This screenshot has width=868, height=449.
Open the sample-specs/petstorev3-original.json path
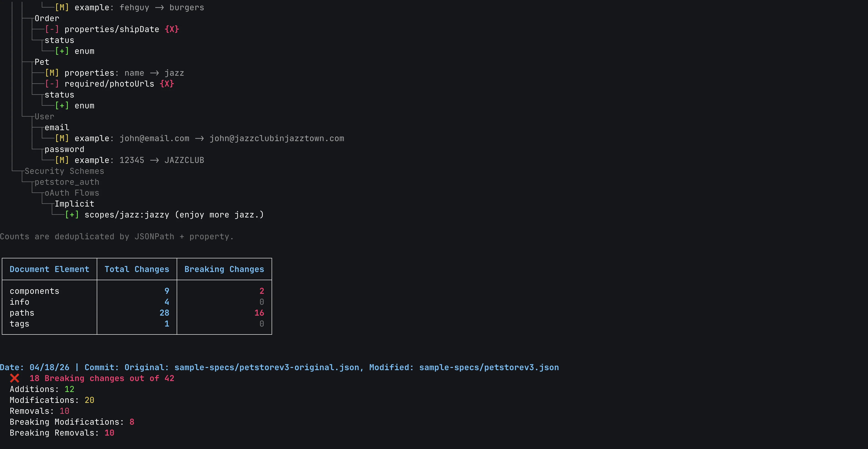pos(267,367)
